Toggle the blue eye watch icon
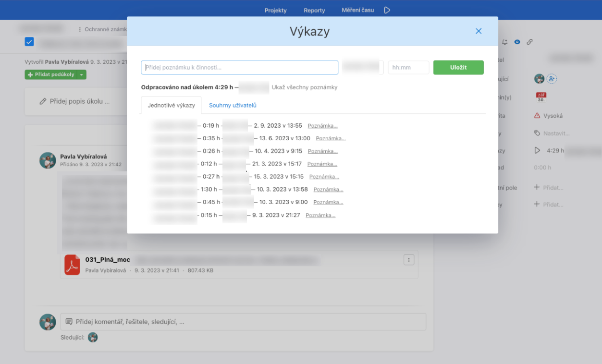Screen dimensions: 602x364 [517, 42]
